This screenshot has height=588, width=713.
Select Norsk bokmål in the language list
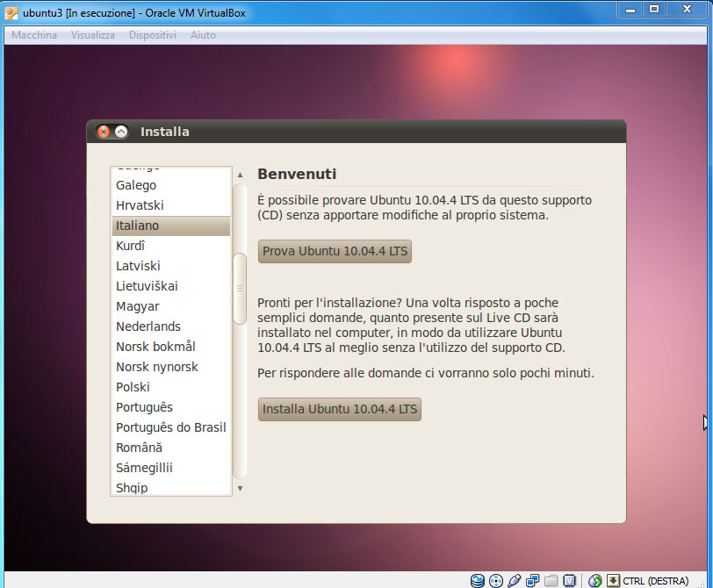[x=171, y=347]
